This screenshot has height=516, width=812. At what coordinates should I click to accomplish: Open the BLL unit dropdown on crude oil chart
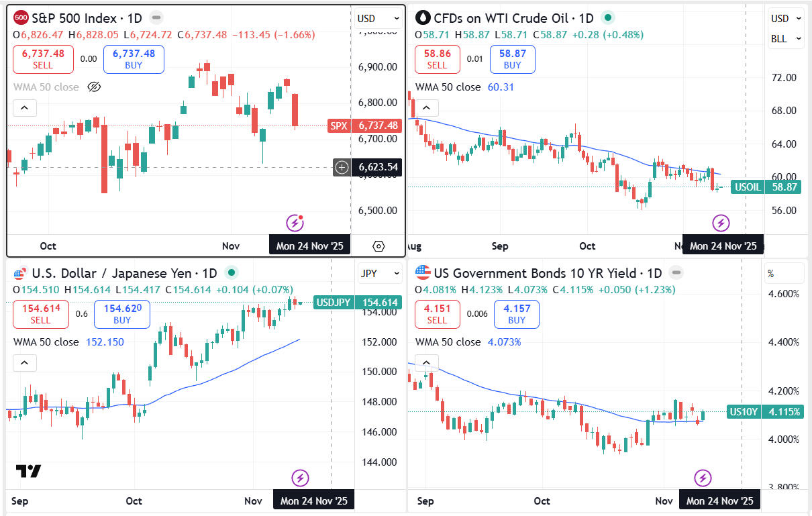pyautogui.click(x=786, y=39)
